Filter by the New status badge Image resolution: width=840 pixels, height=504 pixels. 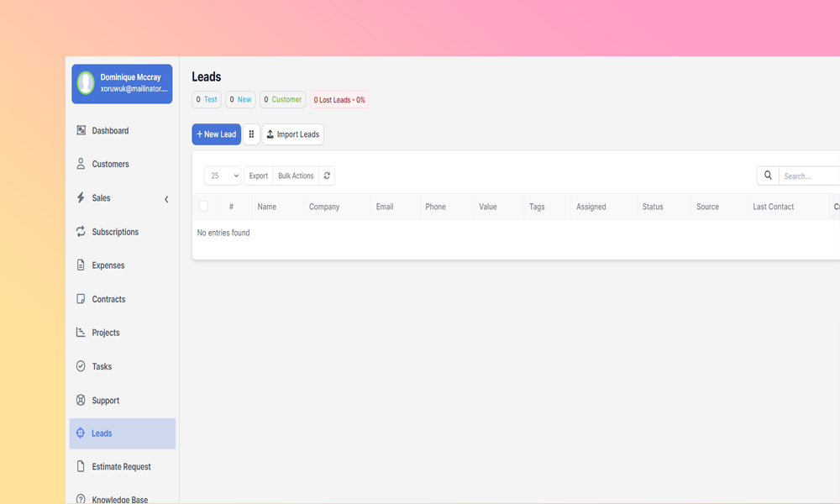tap(240, 100)
